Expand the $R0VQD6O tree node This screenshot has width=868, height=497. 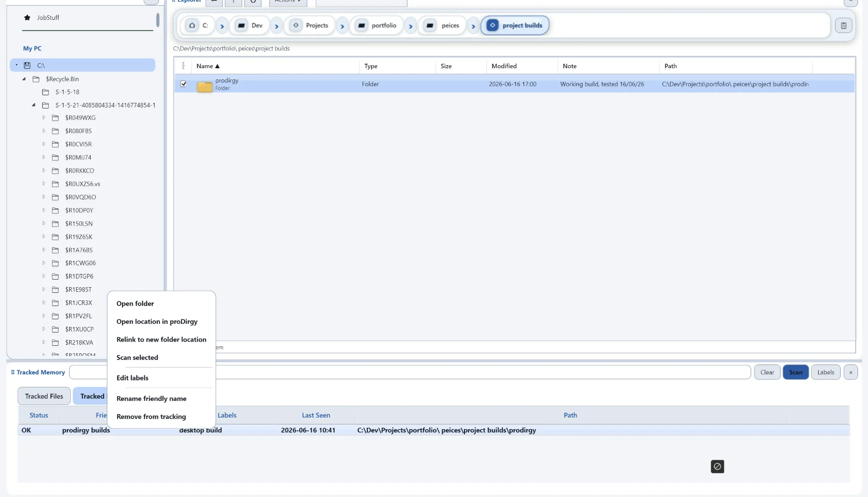tap(44, 197)
